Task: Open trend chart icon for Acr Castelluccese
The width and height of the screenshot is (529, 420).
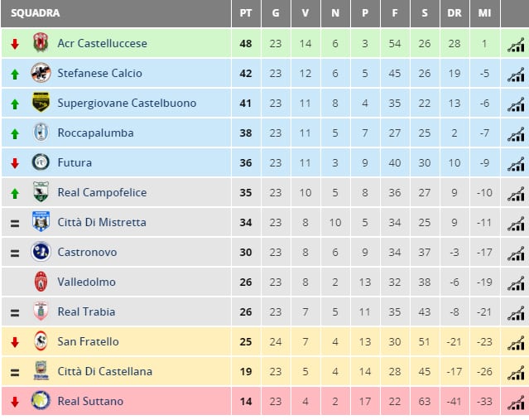Action: point(516,45)
